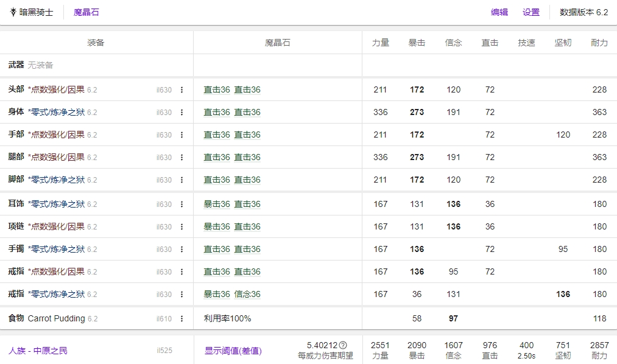This screenshot has width=617, height=364.
Task: Open the options menu for the 耳饰 slot
Action: (181, 203)
